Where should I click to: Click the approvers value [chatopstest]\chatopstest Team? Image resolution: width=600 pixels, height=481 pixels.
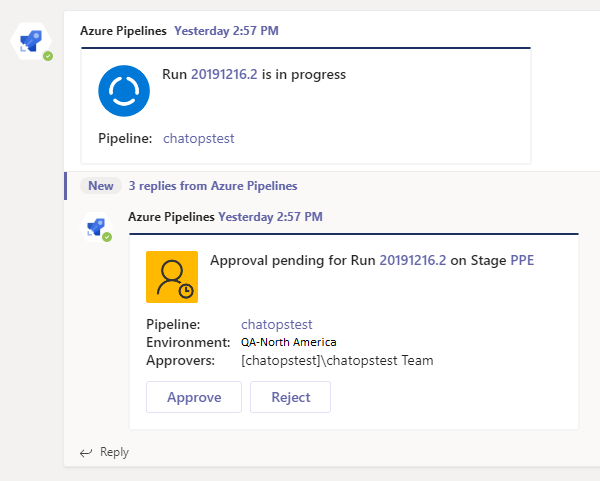tap(337, 360)
